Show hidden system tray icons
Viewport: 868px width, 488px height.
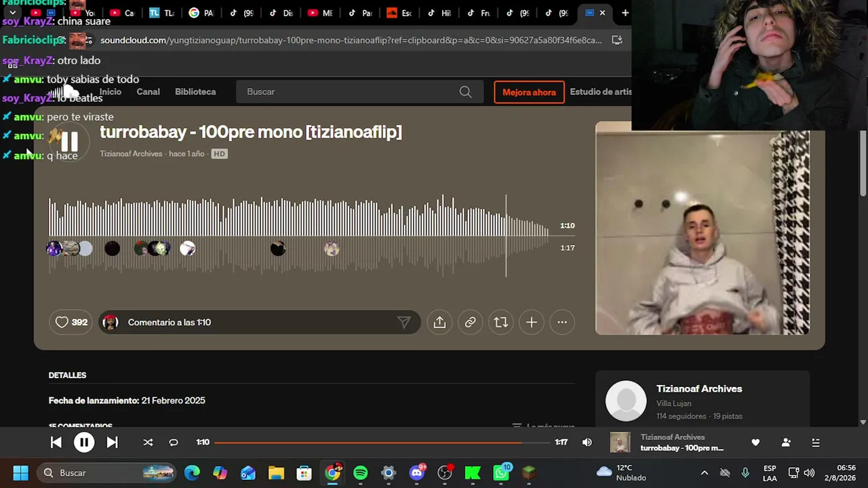pyautogui.click(x=705, y=472)
